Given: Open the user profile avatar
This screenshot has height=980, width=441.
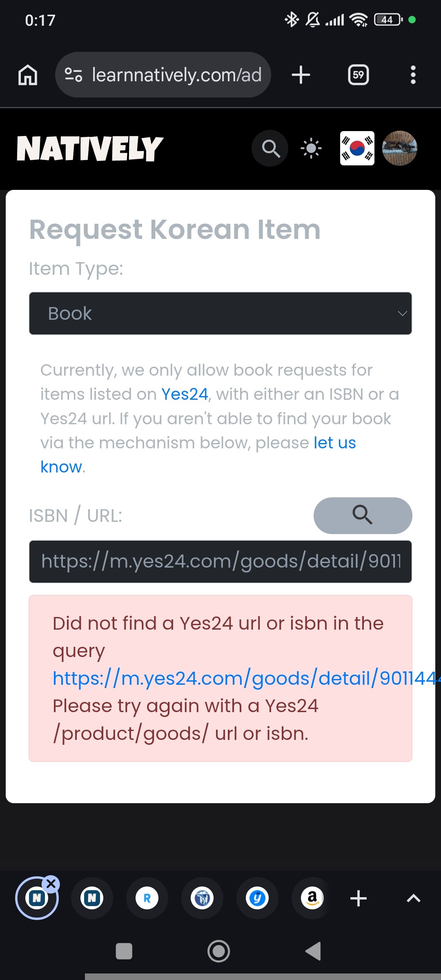Looking at the screenshot, I should [399, 148].
